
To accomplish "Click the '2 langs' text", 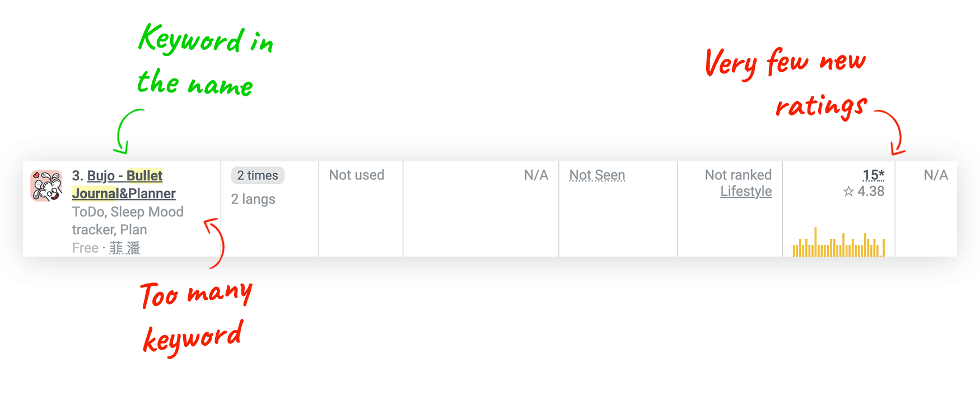I will coord(253,199).
